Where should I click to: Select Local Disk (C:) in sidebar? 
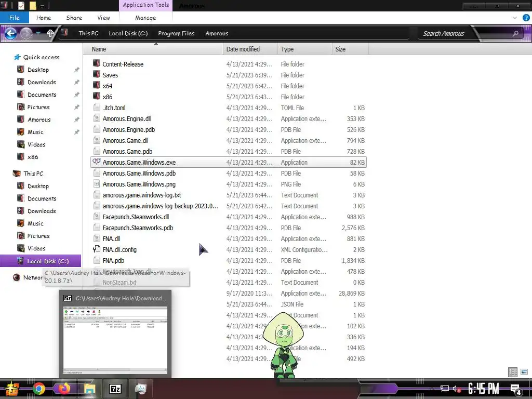pyautogui.click(x=41, y=261)
